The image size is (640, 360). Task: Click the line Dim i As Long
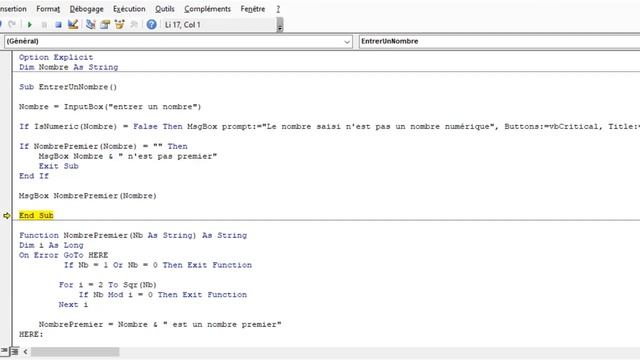pyautogui.click(x=51, y=245)
